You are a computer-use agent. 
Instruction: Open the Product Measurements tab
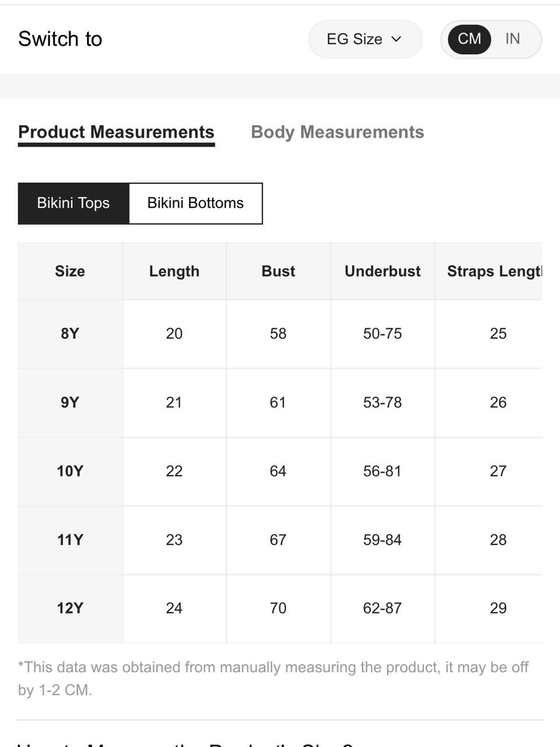[116, 132]
